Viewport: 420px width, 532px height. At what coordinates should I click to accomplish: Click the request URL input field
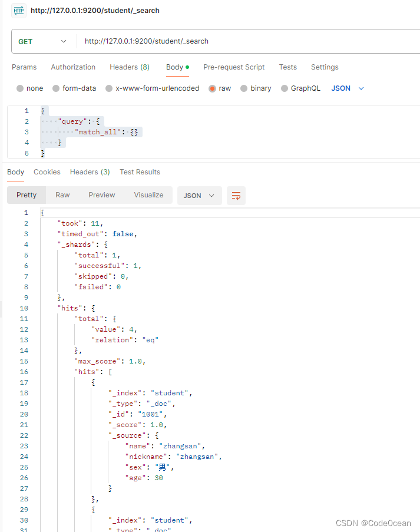pos(249,41)
